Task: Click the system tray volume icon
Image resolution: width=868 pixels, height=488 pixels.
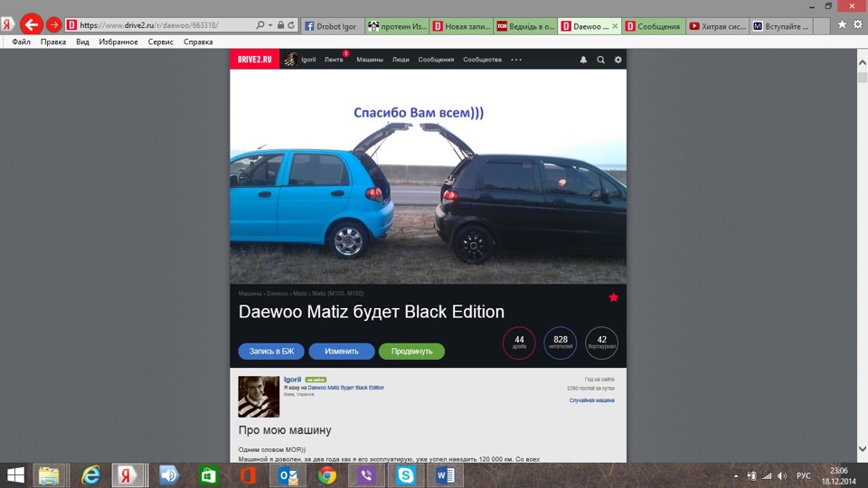Action: tap(781, 476)
